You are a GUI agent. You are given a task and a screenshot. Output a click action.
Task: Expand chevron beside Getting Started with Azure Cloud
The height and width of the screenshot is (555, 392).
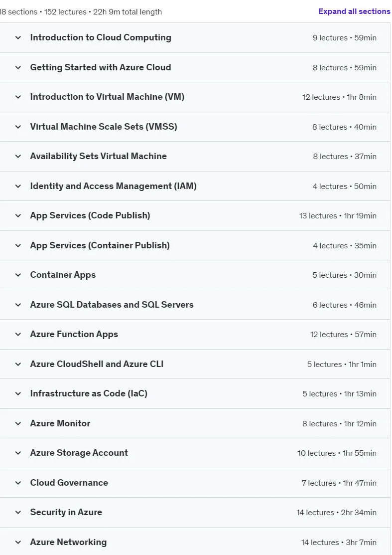click(x=18, y=67)
